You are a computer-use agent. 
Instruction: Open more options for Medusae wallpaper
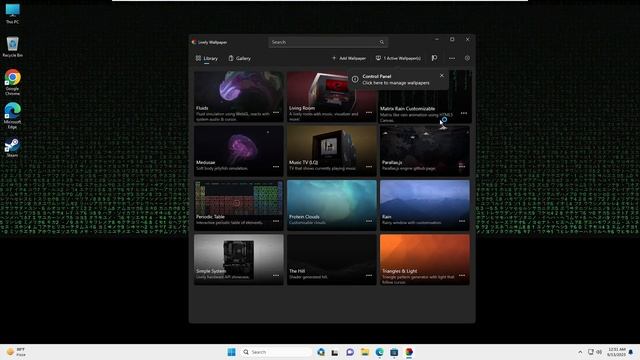276,167
